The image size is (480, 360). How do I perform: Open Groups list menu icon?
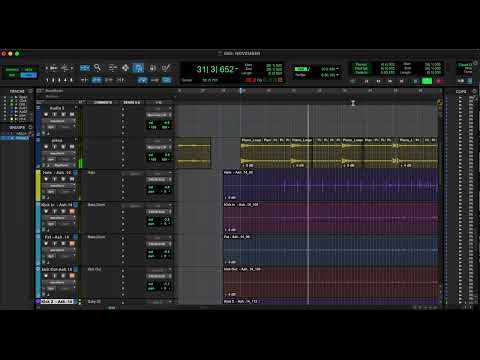pos(31,127)
